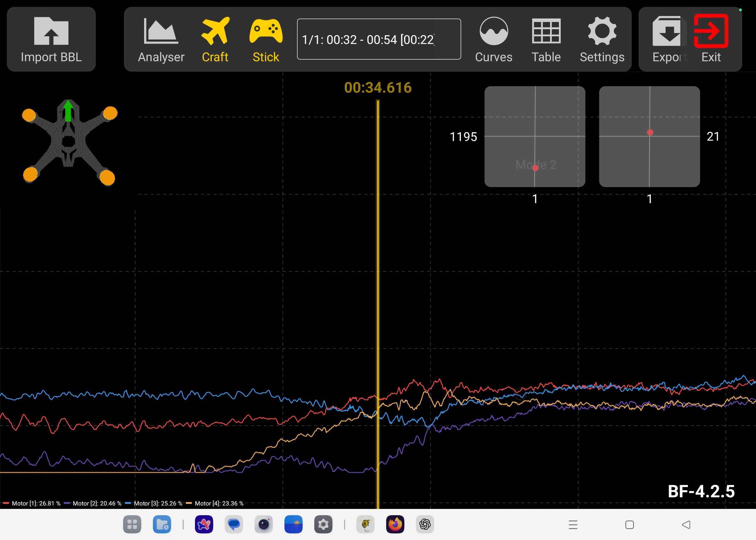The image size is (756, 540).
Task: Click the Export button
Action: [667, 39]
